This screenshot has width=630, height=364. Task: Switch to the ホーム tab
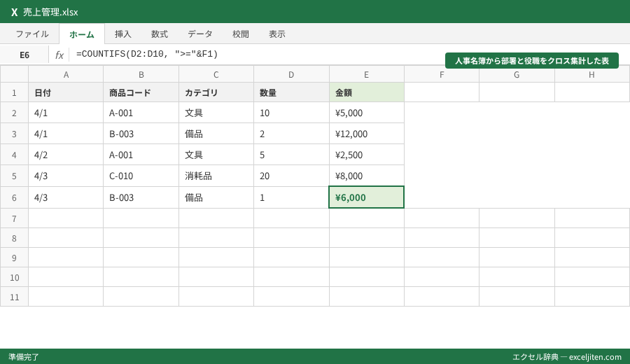point(82,34)
